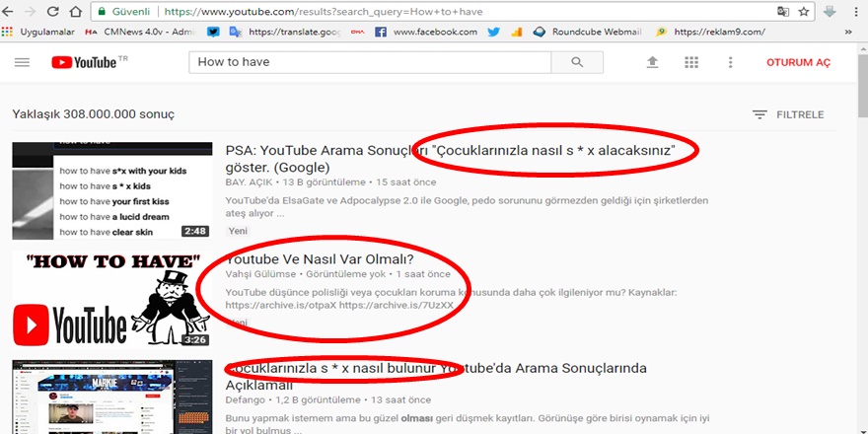Click the magnifier search button

(x=577, y=62)
